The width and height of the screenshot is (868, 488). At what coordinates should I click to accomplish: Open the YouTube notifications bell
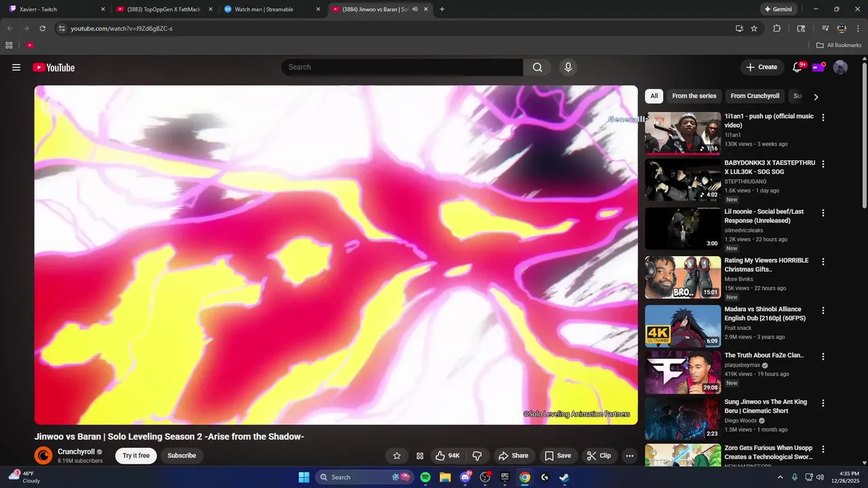point(797,67)
